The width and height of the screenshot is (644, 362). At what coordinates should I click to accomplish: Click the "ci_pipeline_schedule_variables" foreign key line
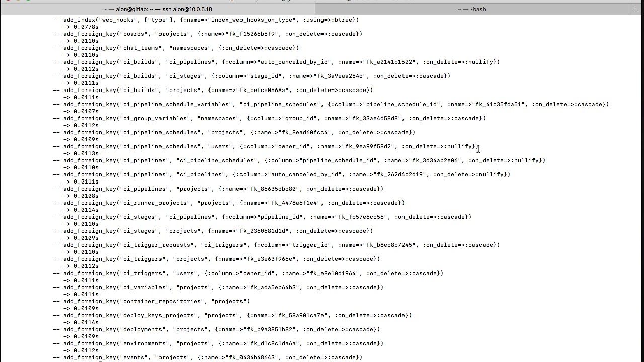tap(331, 104)
